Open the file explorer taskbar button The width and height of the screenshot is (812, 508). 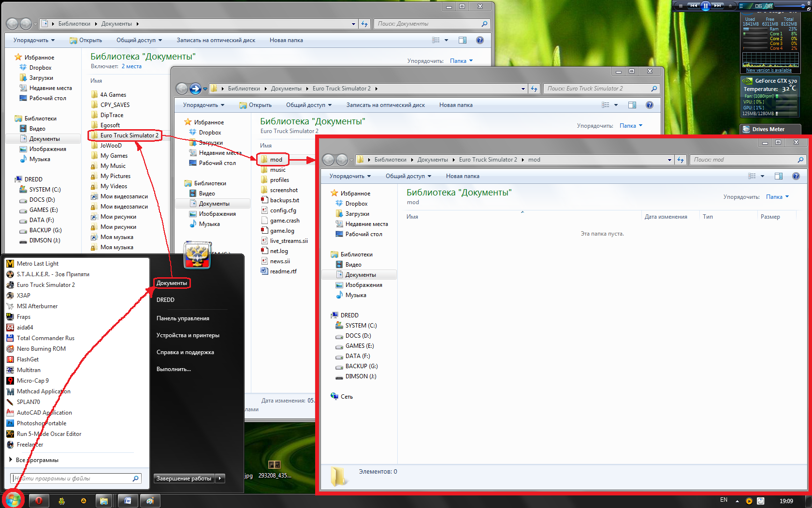[103, 501]
